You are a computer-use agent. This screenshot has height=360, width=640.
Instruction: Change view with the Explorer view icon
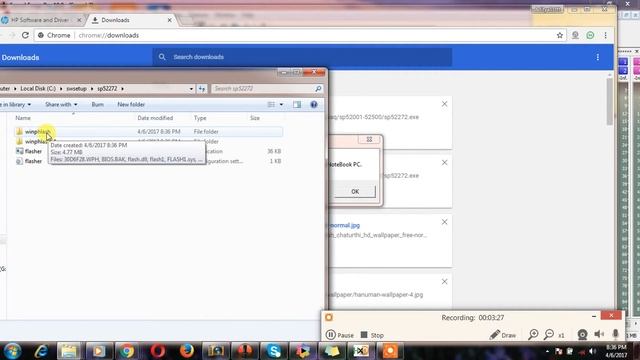(271, 104)
